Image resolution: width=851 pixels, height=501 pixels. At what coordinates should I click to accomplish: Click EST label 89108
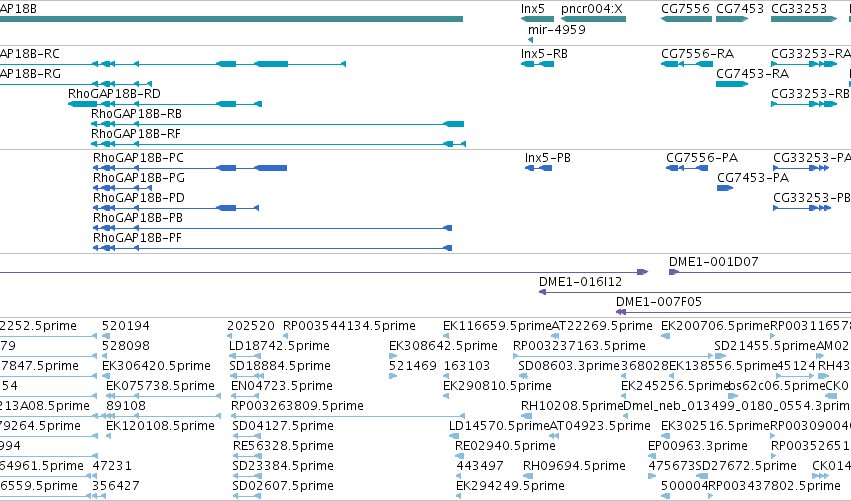click(x=126, y=407)
